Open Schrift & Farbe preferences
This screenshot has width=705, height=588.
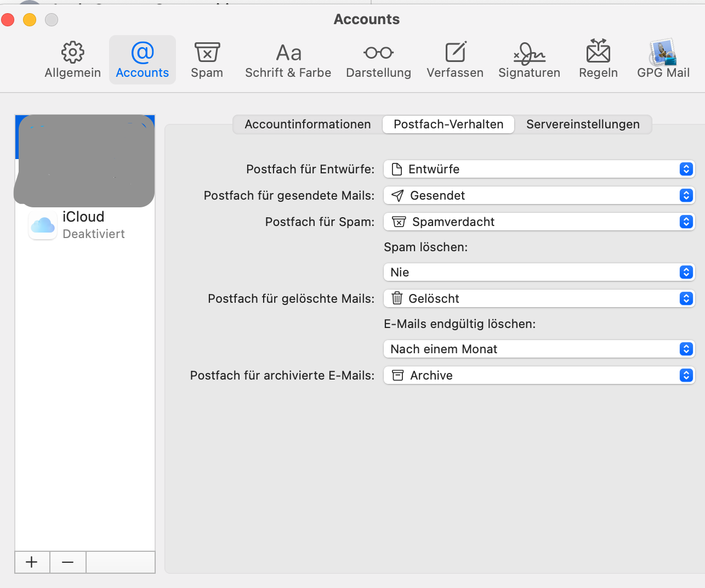[288, 60]
